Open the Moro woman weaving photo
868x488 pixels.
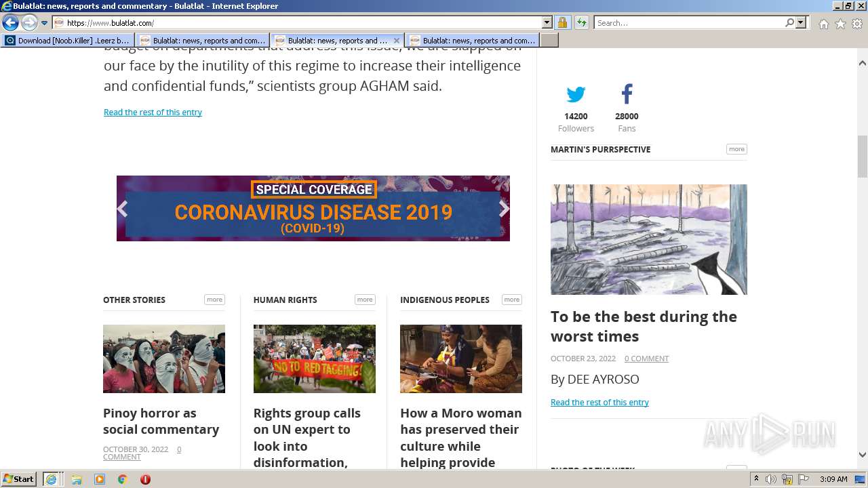[461, 359]
